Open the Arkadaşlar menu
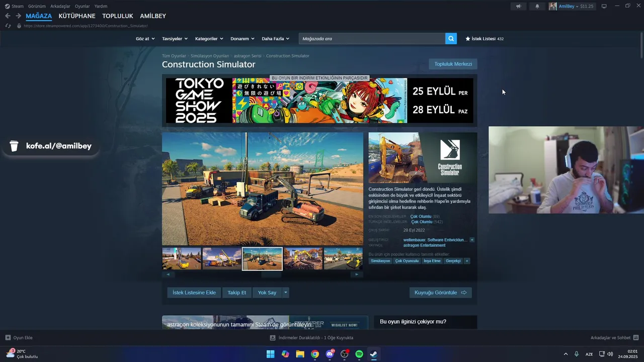Screen dimensions: 644x362 (x=60, y=6)
